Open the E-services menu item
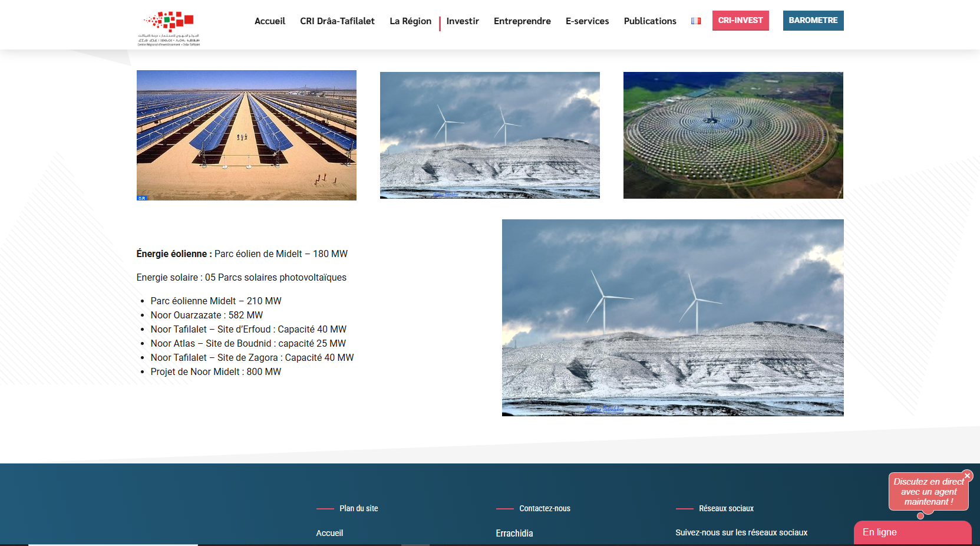The width and height of the screenshot is (980, 546). coord(587,21)
